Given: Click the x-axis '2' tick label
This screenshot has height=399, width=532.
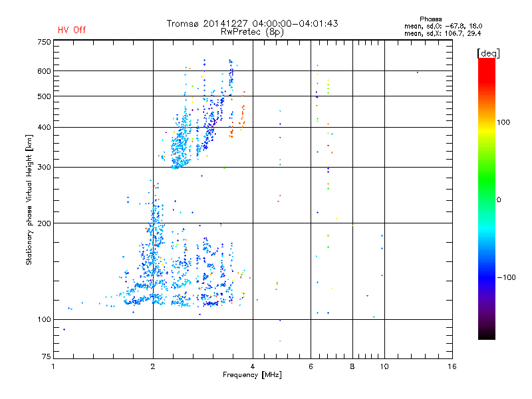Looking at the screenshot, I should point(153,366).
